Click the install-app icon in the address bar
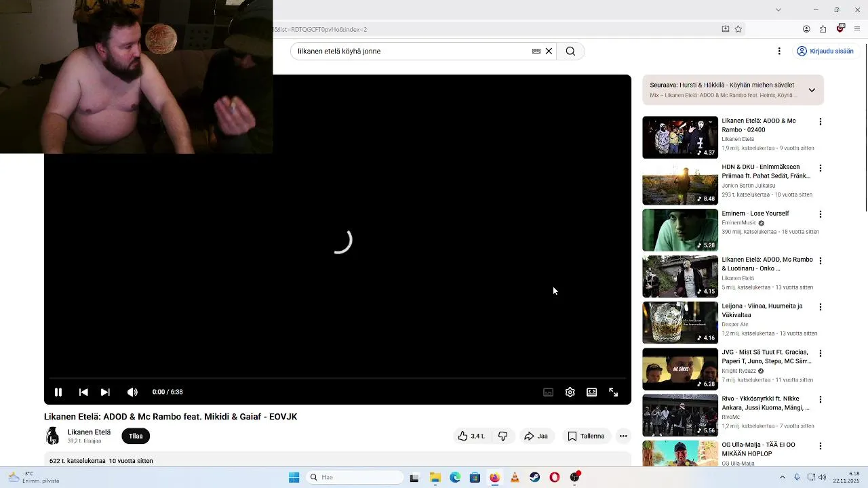Screen dimensions: 868x488 click(725, 29)
